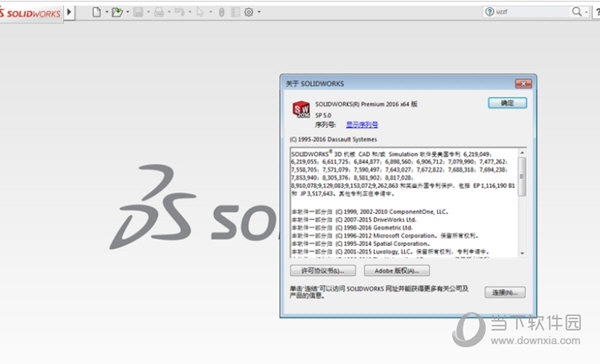The image size is (600, 364).
Task: Click the magnifying glass search icon
Action: click(x=576, y=12)
